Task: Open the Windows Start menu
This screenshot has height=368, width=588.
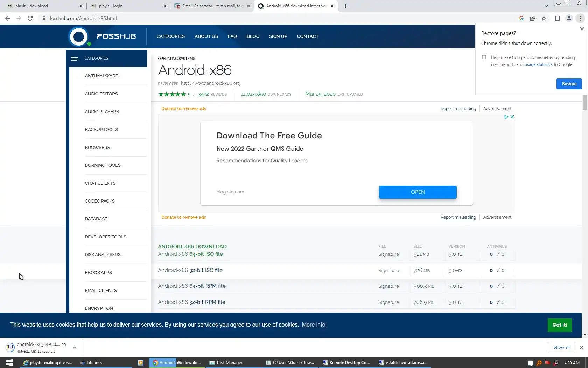Action: coord(9,363)
